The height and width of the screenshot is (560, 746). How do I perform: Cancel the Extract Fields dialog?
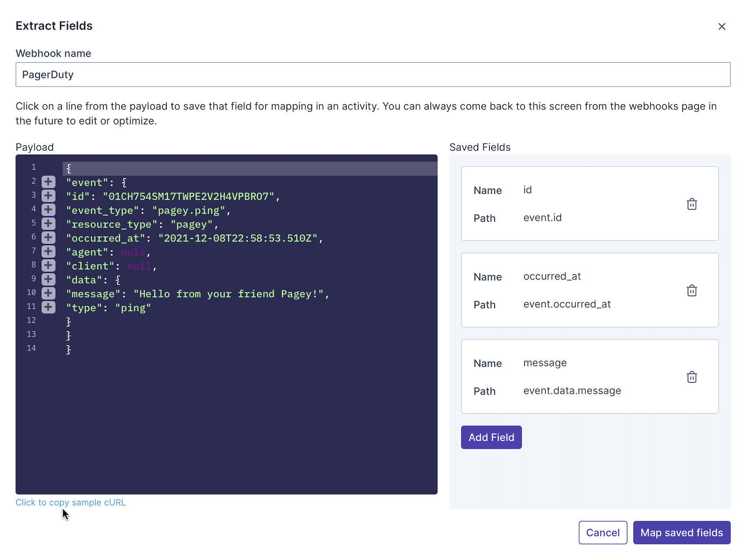(603, 533)
